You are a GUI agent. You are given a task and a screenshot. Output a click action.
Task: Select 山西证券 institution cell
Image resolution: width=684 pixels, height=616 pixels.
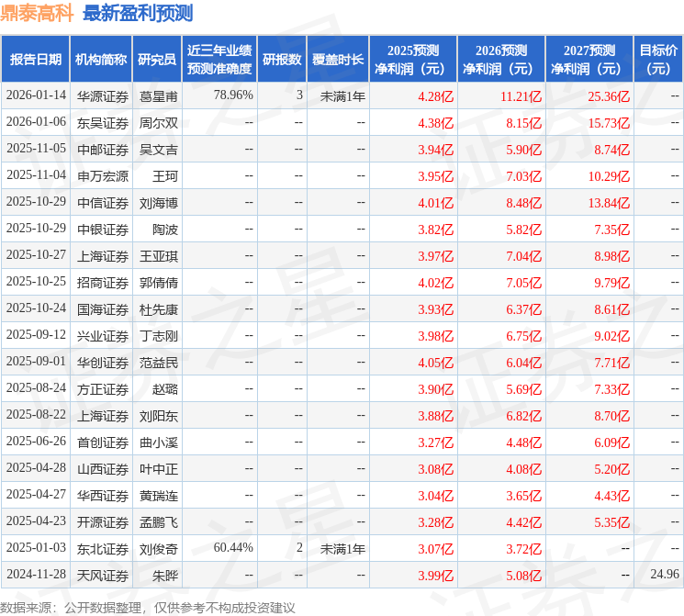pos(103,469)
